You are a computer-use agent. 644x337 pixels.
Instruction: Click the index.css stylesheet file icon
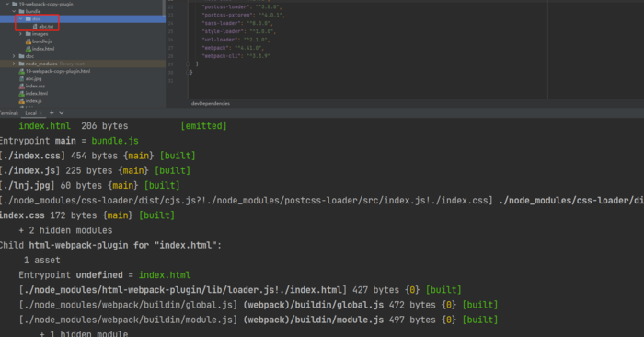click(22, 86)
